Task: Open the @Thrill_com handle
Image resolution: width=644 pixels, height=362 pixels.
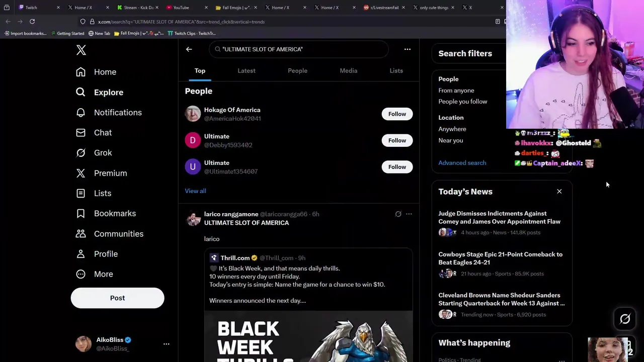Action: coord(276,258)
